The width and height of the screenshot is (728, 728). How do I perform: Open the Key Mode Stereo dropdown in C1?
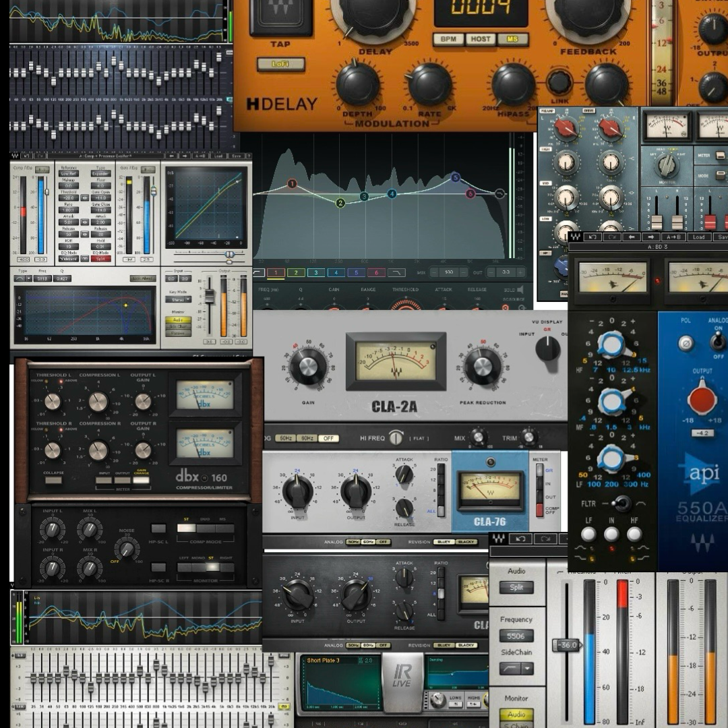pos(178,300)
